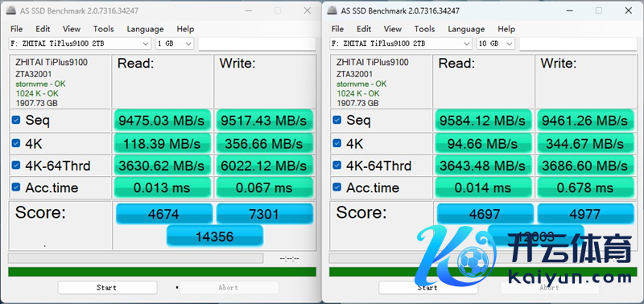Select write access time 0.067 ms

coord(264,188)
